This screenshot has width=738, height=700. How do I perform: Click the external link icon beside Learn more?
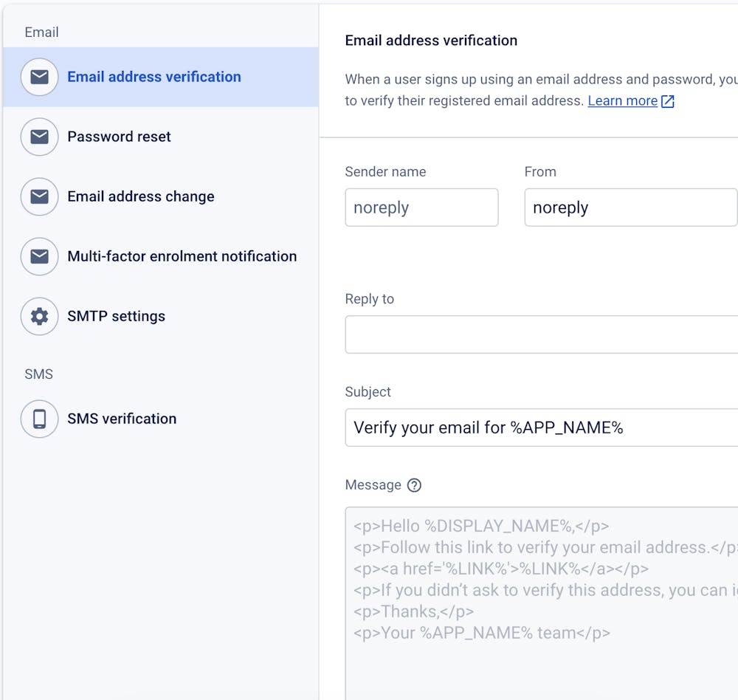(x=668, y=101)
